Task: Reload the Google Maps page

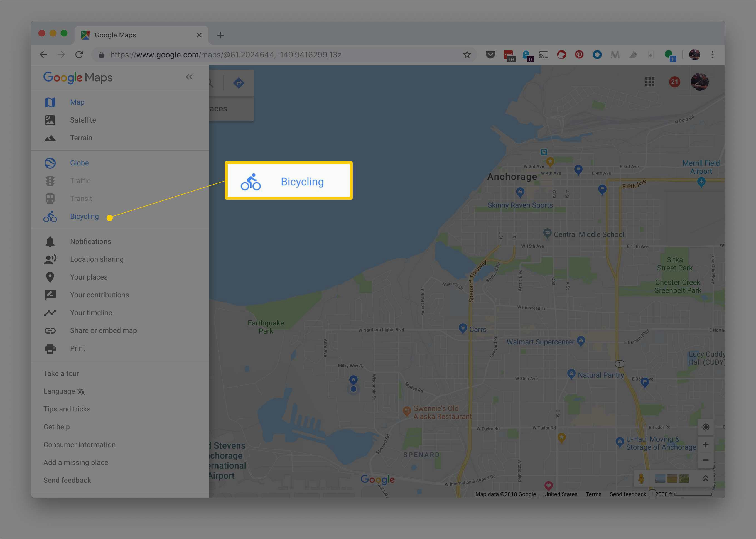Action: (x=79, y=55)
